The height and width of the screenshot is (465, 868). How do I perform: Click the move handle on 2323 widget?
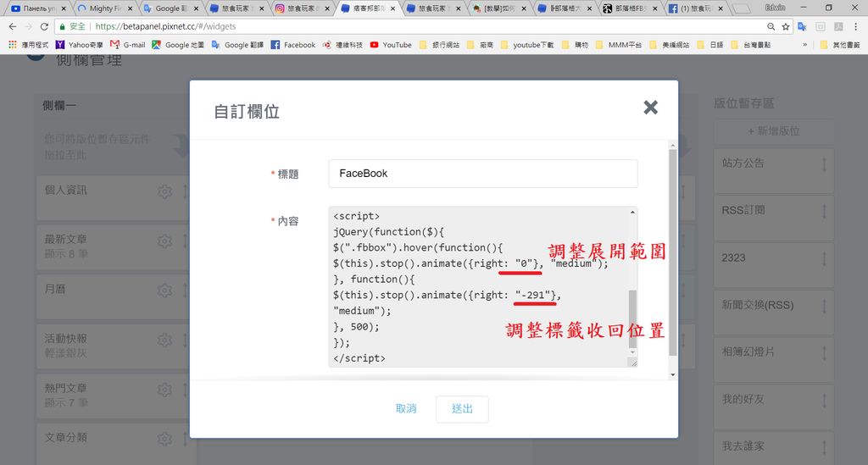click(x=824, y=259)
